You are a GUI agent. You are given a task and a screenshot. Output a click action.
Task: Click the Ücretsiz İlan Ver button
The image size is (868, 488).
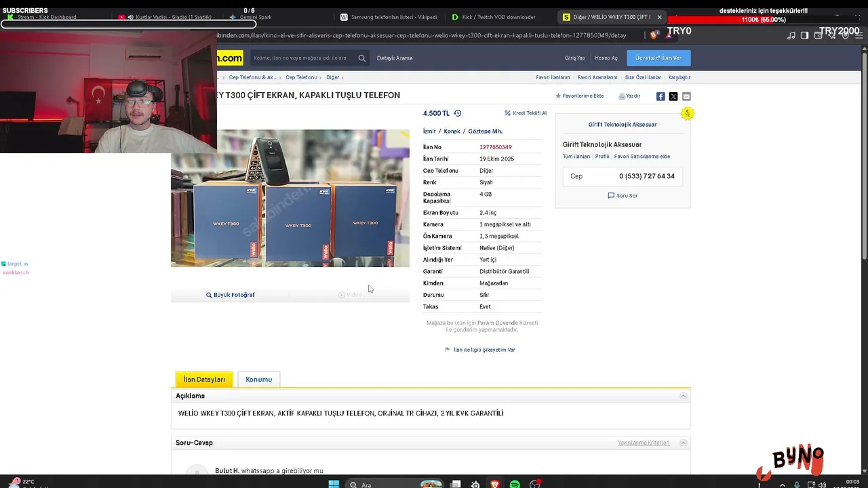[658, 58]
